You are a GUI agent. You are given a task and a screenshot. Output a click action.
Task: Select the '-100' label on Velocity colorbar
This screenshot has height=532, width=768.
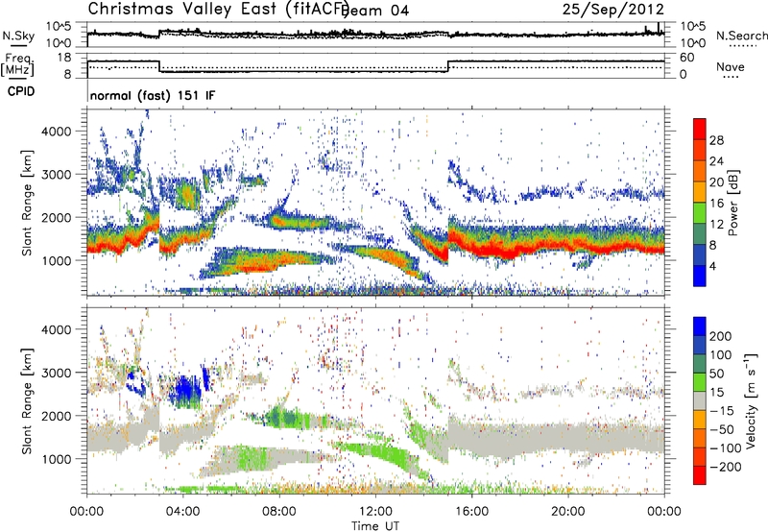726,448
